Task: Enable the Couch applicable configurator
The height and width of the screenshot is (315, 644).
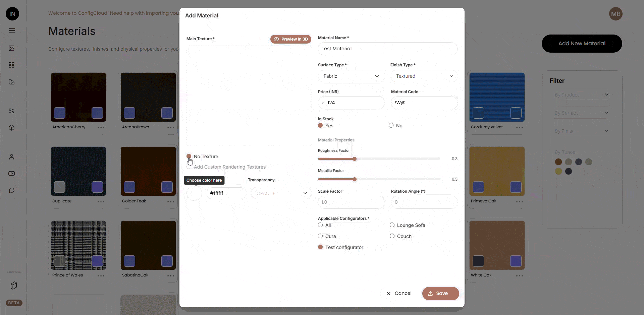Action: pos(392,236)
